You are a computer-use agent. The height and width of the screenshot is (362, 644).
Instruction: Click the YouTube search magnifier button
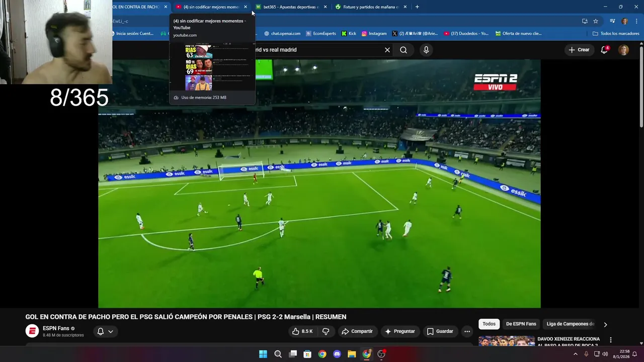click(404, 50)
